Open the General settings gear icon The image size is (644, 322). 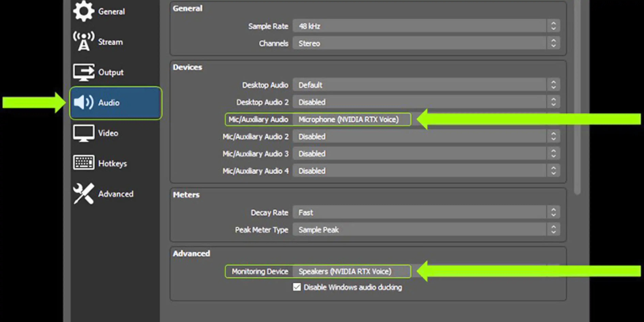(x=83, y=11)
